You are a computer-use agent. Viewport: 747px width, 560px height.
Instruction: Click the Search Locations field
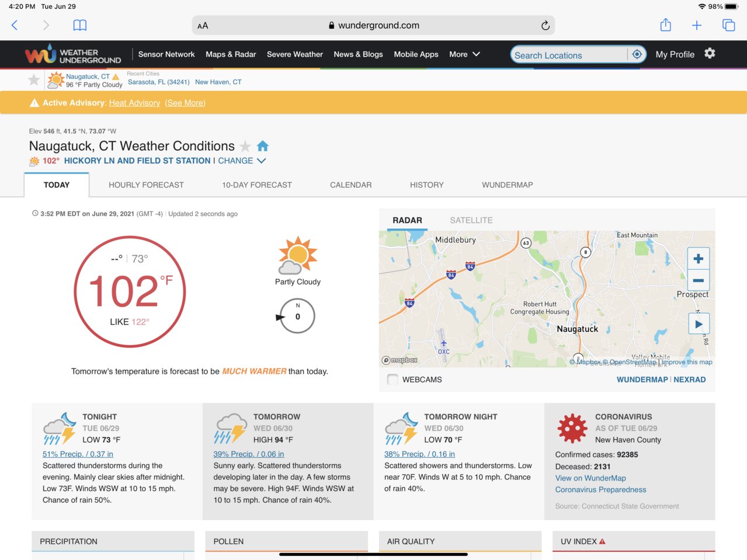tap(569, 55)
